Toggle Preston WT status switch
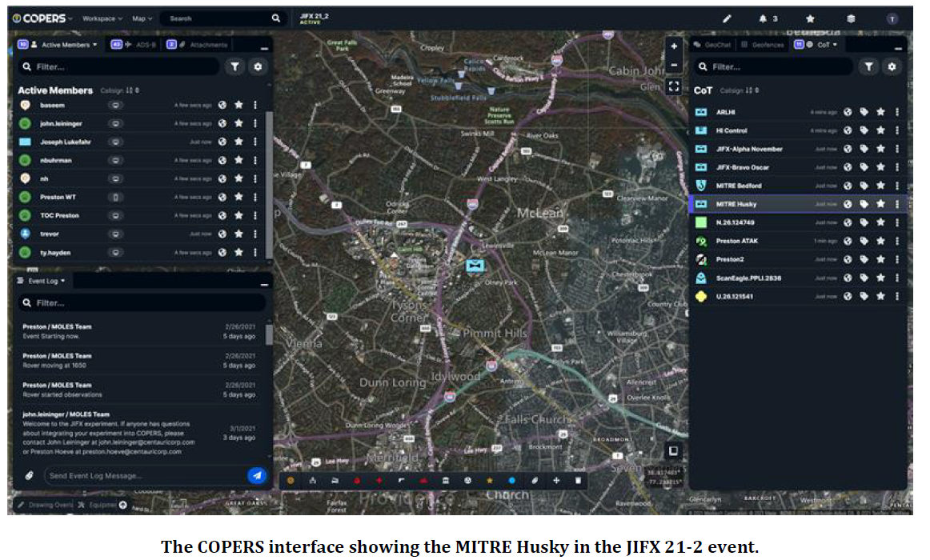Image resolution: width=930 pixels, height=560 pixels. [116, 197]
